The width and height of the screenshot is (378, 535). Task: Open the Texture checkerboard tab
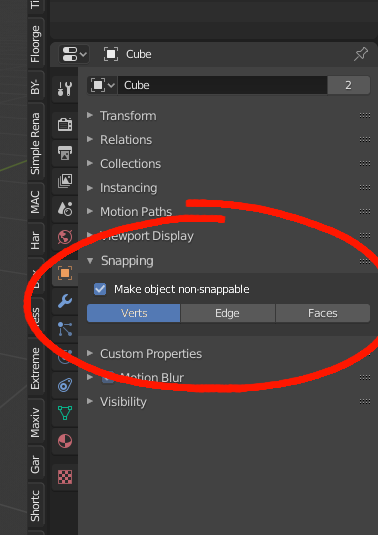point(64,477)
